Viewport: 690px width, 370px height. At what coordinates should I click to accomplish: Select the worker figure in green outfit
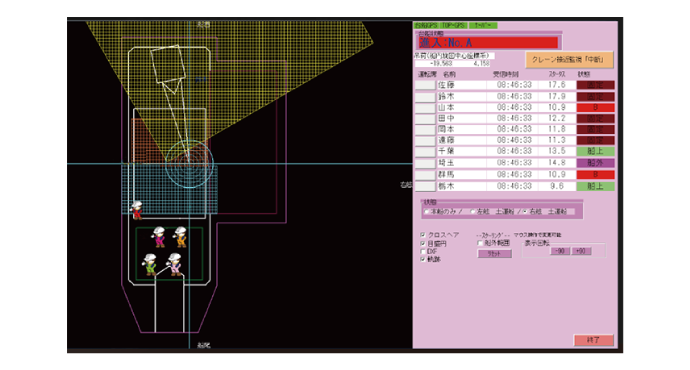150,264
